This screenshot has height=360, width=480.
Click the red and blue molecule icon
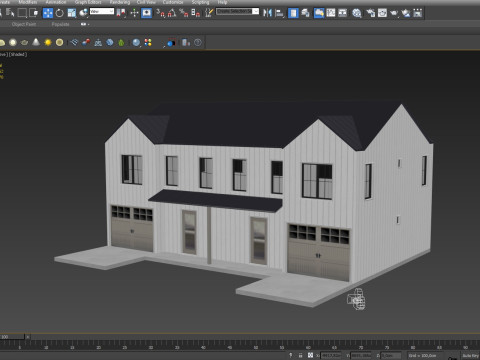coord(86,42)
